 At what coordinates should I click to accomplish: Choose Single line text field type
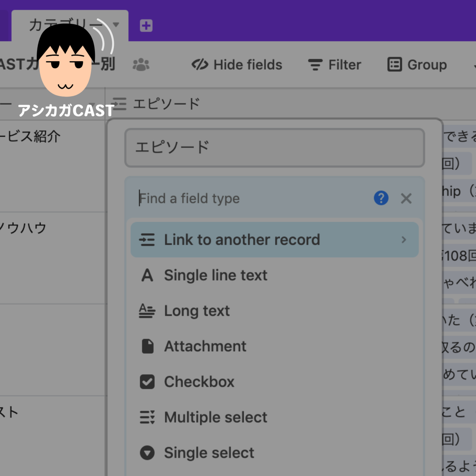click(216, 275)
